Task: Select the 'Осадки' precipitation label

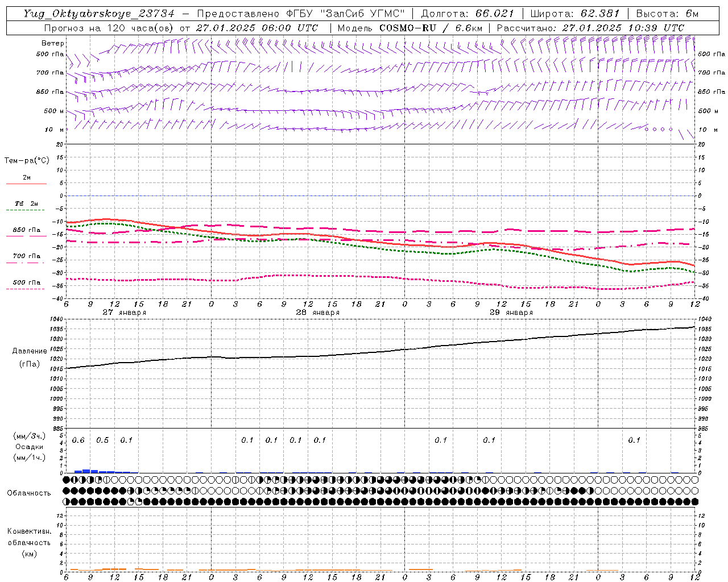Action: (30, 447)
